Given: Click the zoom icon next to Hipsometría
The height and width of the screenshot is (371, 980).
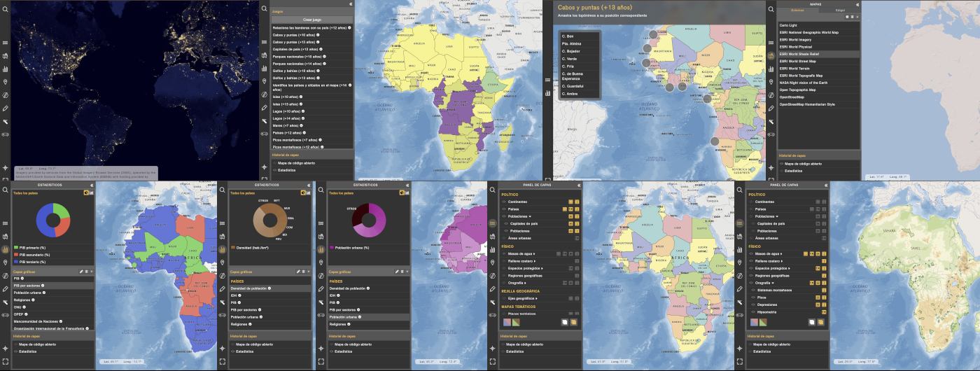Looking at the screenshot, I should (824, 311).
